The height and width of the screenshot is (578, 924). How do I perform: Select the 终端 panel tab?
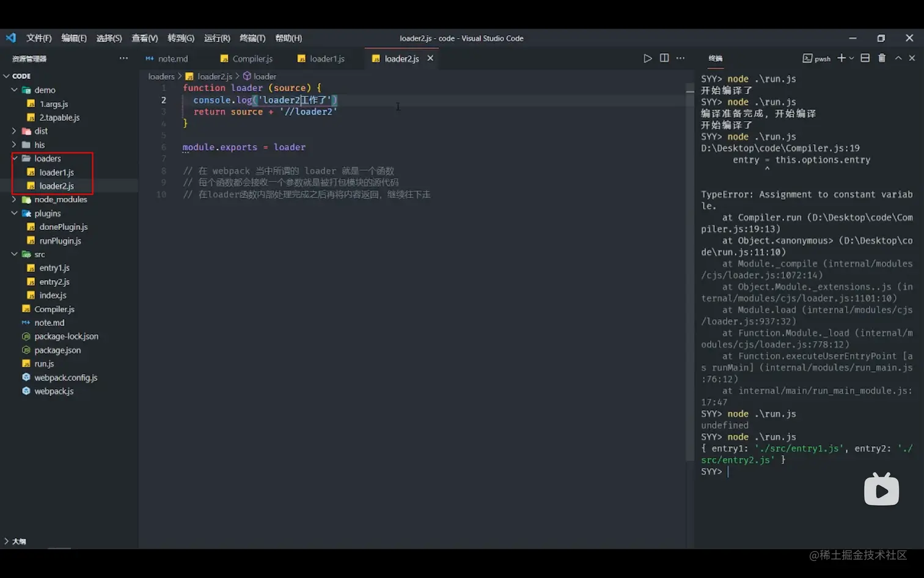(716, 59)
